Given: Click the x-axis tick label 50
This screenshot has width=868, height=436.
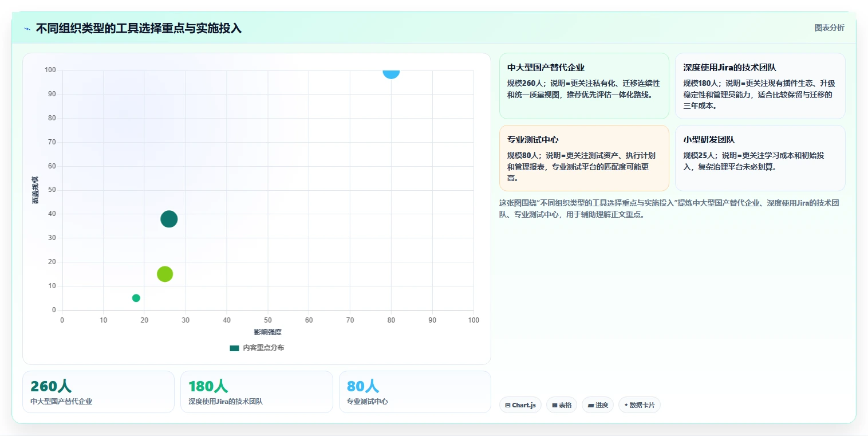Looking at the screenshot, I should click(x=268, y=320).
